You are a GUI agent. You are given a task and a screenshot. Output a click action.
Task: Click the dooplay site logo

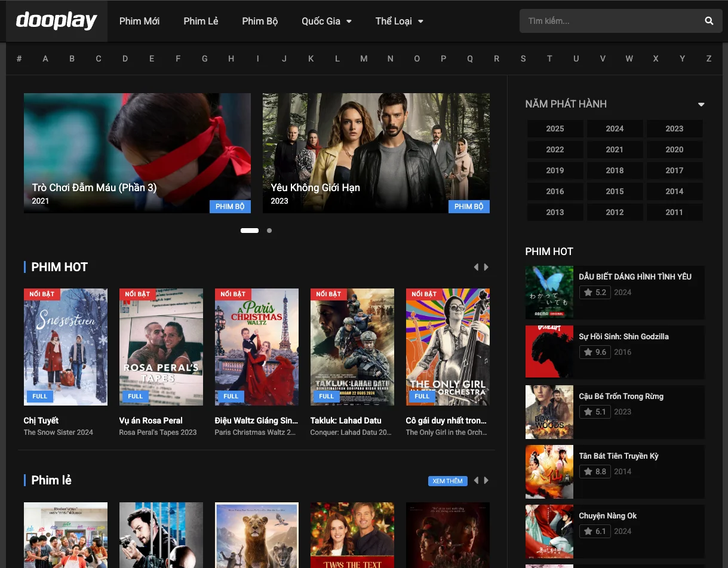(56, 21)
